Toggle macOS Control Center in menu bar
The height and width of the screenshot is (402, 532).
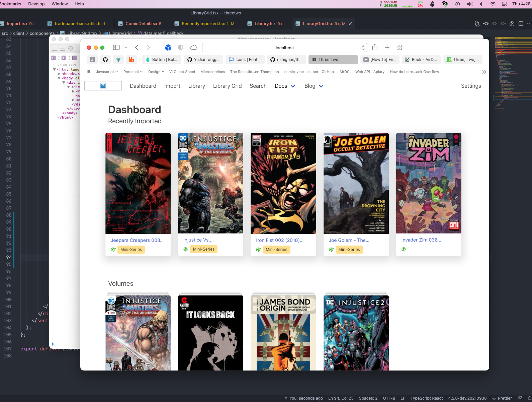(x=504, y=4)
